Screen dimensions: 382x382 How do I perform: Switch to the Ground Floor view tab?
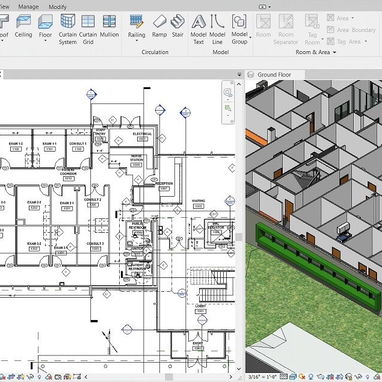point(275,75)
